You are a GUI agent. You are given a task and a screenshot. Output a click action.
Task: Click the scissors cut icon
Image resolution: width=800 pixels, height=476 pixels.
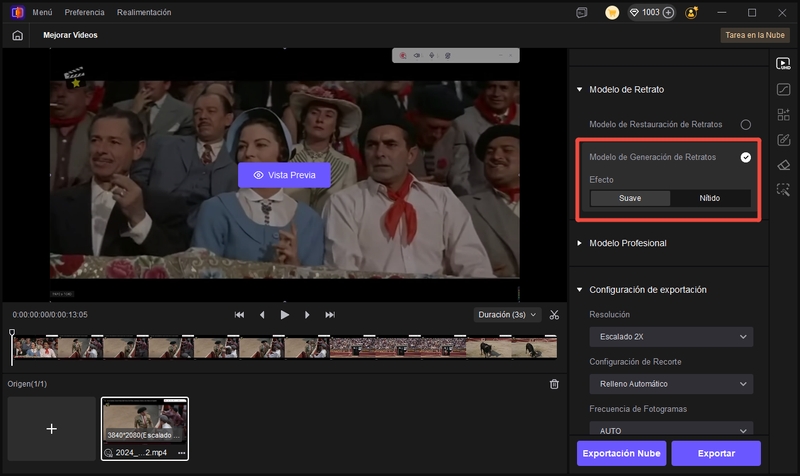pos(554,314)
